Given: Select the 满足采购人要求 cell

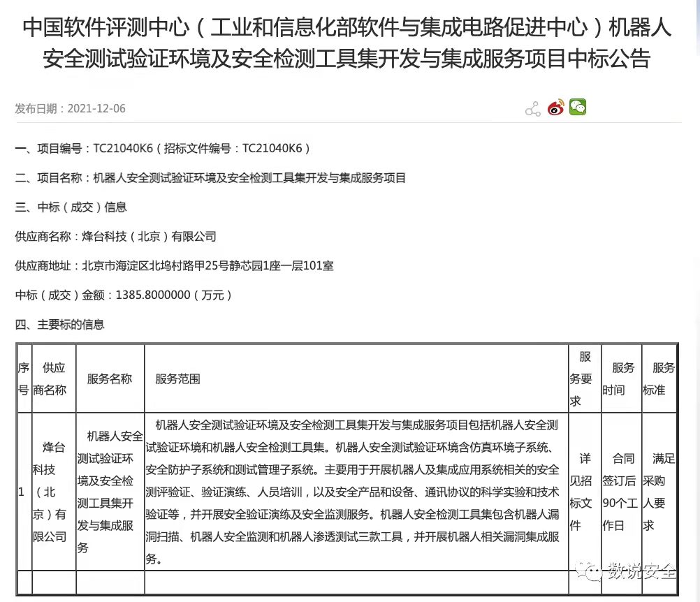Looking at the screenshot, I should (659, 492).
